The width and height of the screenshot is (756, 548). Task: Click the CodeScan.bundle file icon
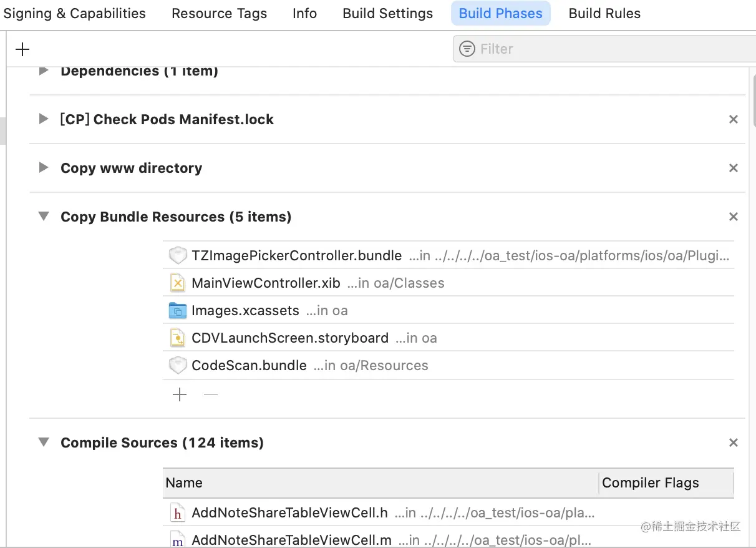point(178,366)
